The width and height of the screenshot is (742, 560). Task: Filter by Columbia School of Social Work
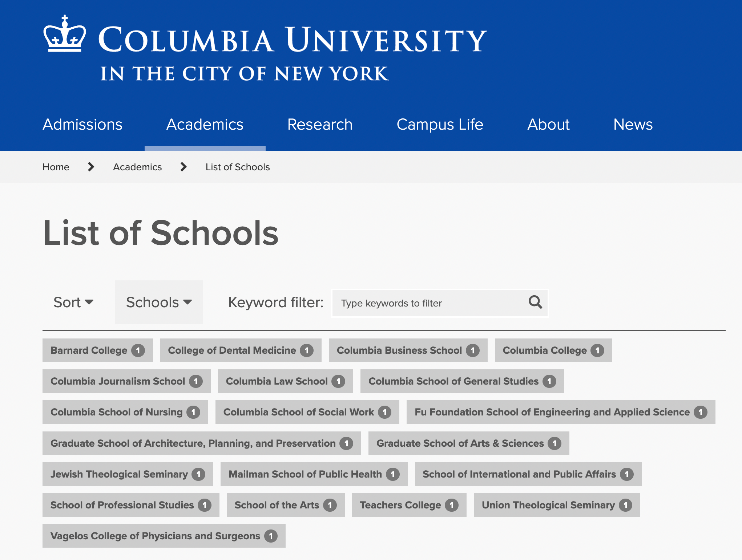(x=307, y=412)
